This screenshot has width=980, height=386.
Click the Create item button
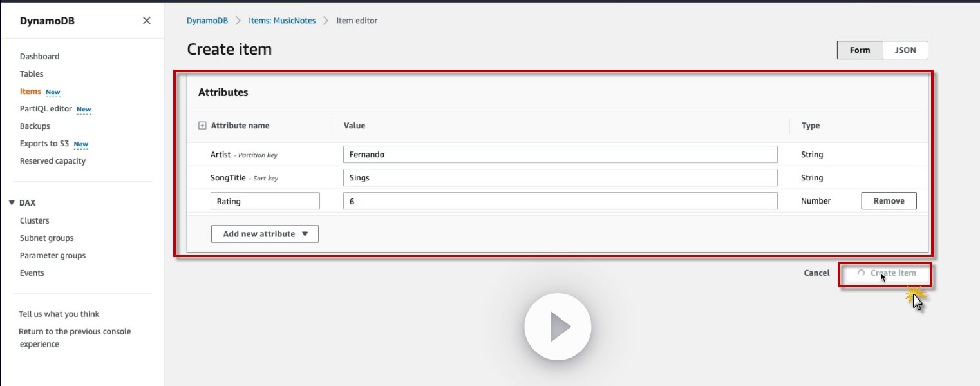point(886,273)
